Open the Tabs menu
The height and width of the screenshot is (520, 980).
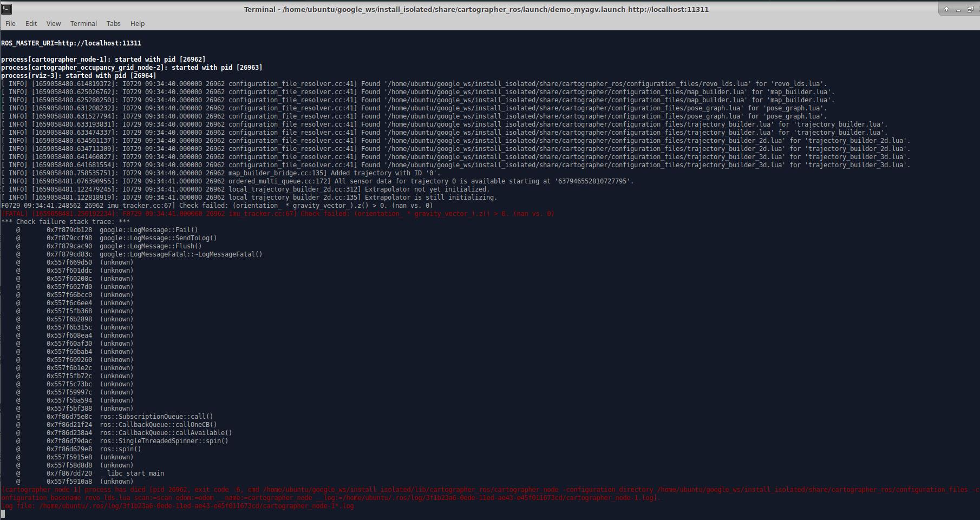coord(113,23)
